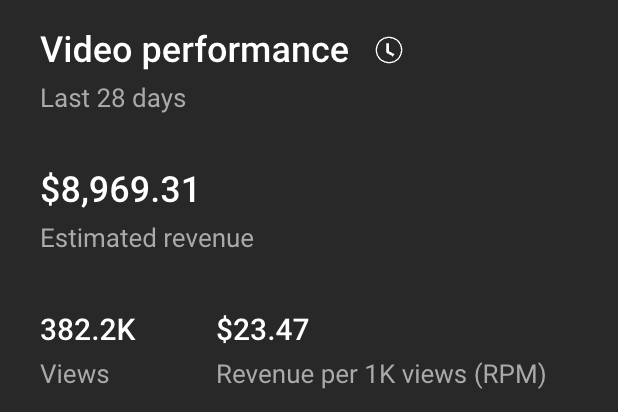Image resolution: width=618 pixels, height=412 pixels.
Task: Open the Video performance card title
Action: [x=194, y=51]
